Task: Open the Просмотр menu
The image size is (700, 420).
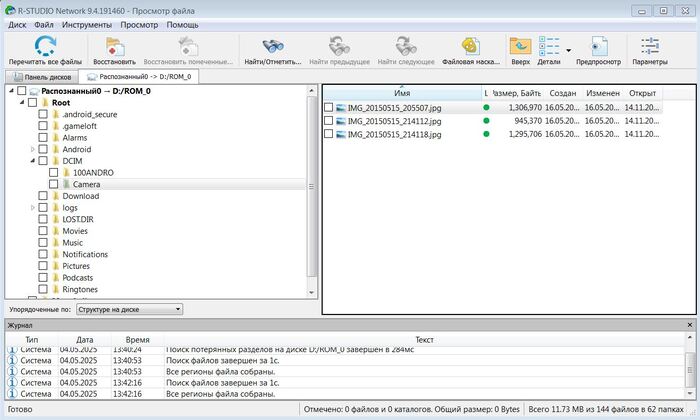Action: (139, 25)
